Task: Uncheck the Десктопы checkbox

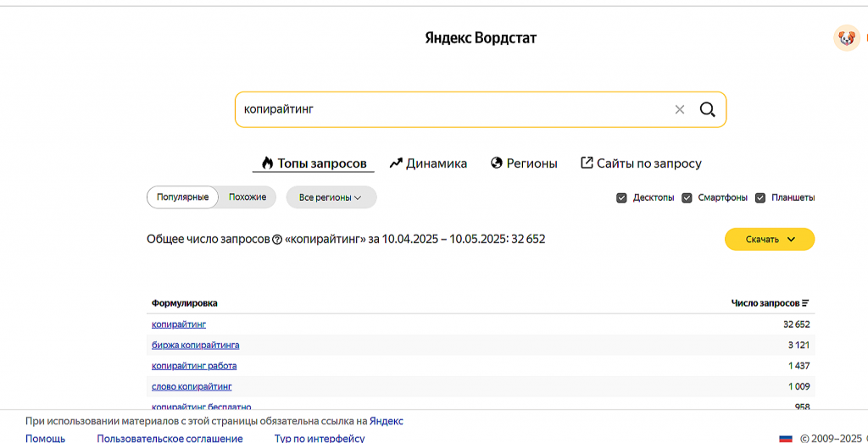Action: click(622, 197)
